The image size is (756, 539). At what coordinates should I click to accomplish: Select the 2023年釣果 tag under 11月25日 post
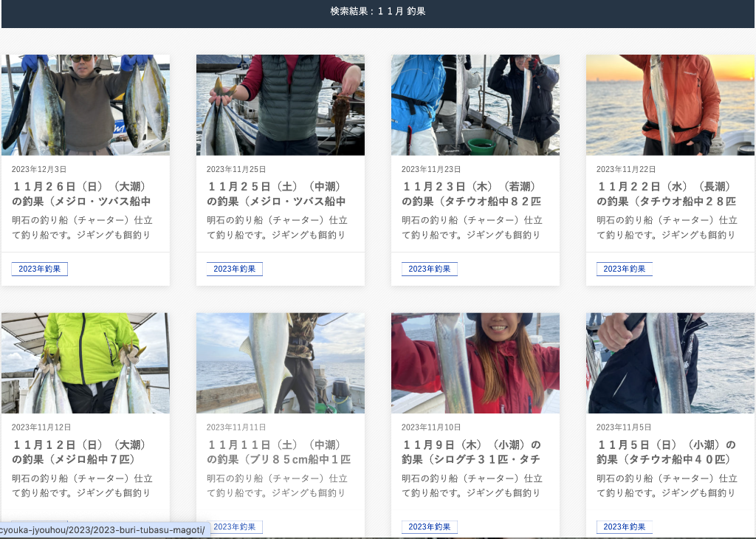[x=235, y=269]
